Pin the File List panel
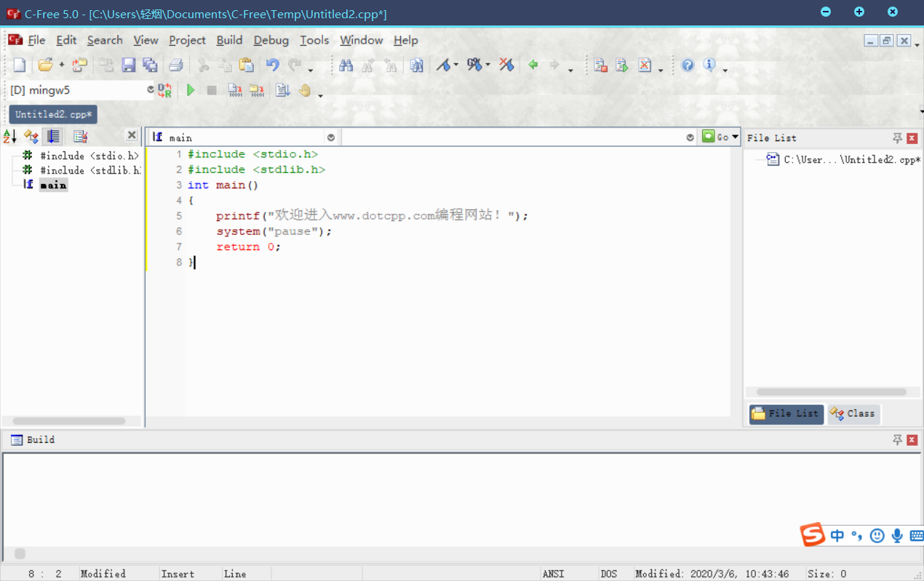Image resolution: width=924 pixels, height=581 pixels. tap(897, 138)
